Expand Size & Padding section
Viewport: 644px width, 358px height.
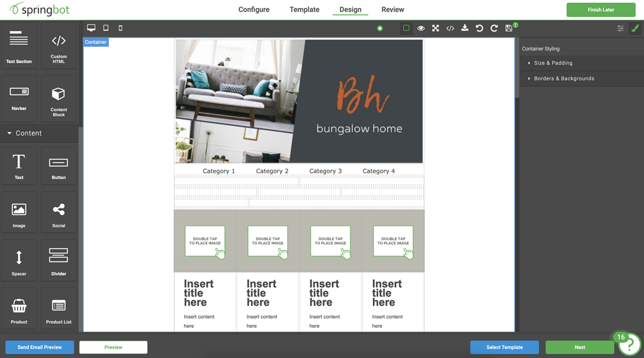553,63
